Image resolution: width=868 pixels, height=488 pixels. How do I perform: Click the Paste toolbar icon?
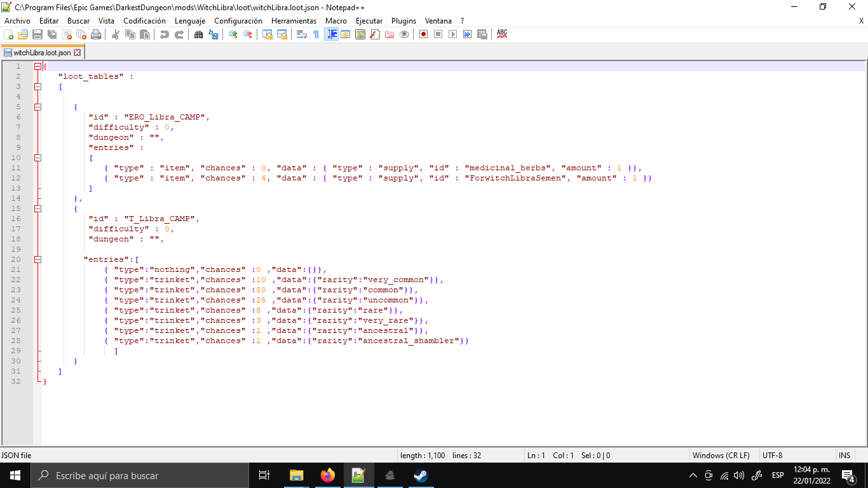pos(145,34)
